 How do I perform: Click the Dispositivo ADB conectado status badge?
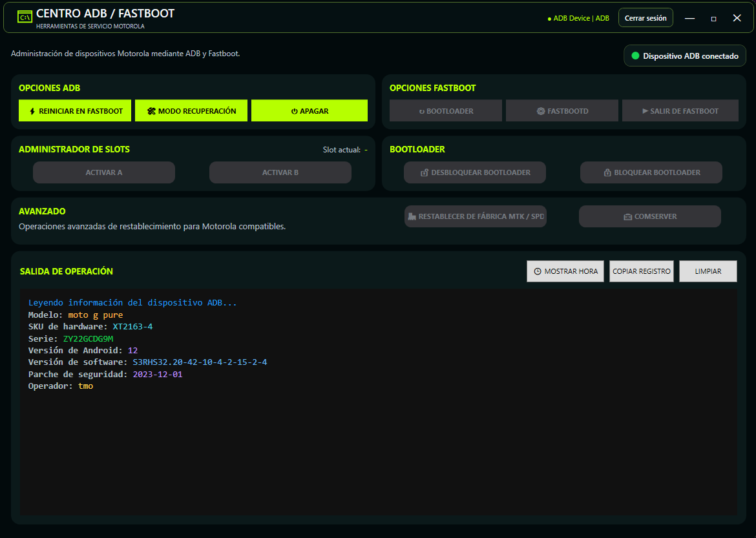coord(685,56)
